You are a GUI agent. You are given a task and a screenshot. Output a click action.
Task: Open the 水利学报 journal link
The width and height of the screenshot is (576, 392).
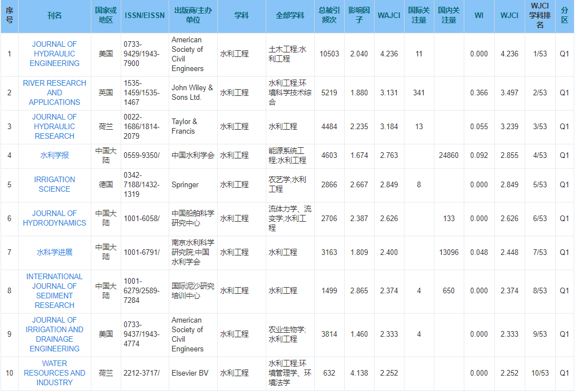click(x=54, y=156)
